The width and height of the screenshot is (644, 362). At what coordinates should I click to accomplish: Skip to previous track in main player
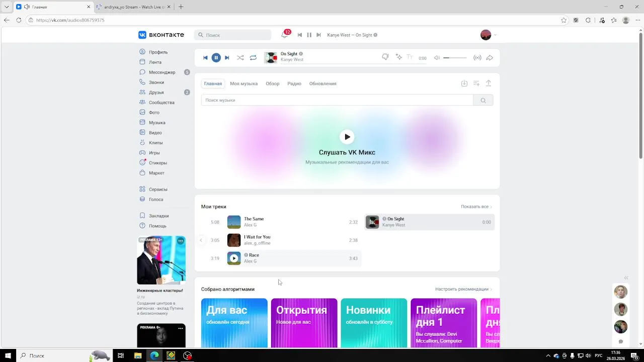tap(205, 58)
